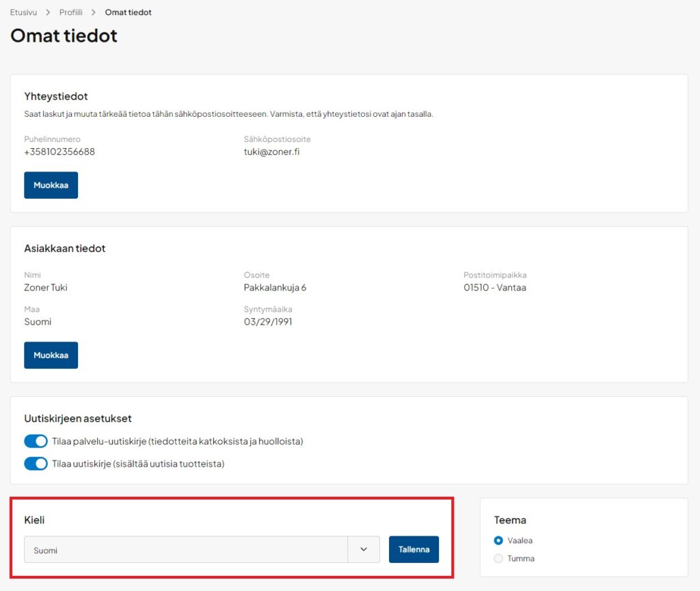Screen dimensions: 700x591
Task: Click the postal value 01510 - Vantaa
Action: pos(494,288)
